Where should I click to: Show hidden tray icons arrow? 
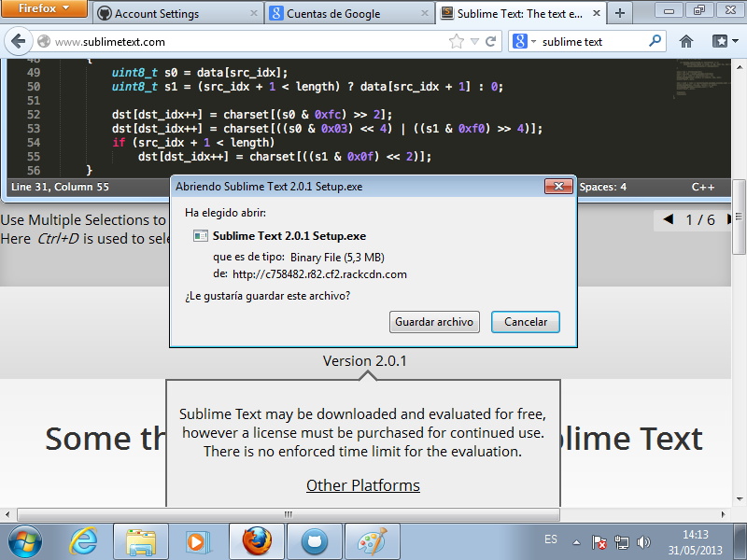click(x=576, y=542)
